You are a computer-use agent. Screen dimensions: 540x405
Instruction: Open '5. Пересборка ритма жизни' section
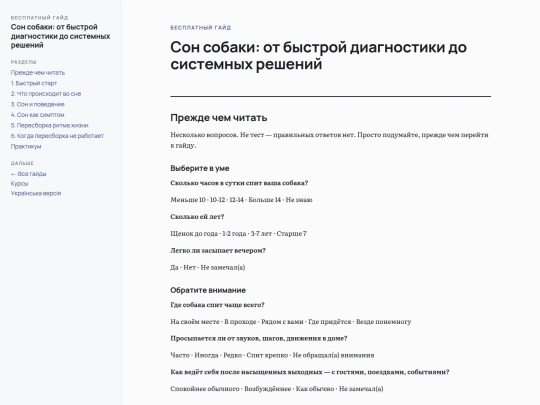(x=49, y=125)
